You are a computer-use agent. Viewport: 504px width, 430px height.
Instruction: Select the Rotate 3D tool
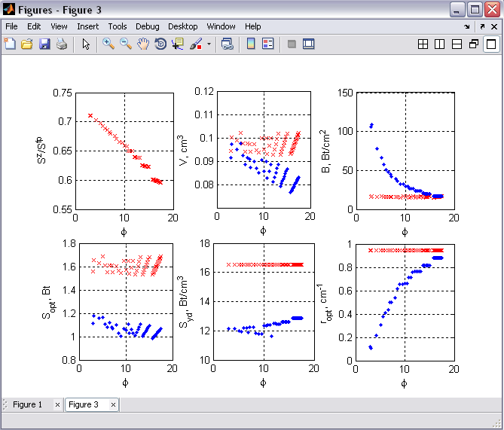160,44
